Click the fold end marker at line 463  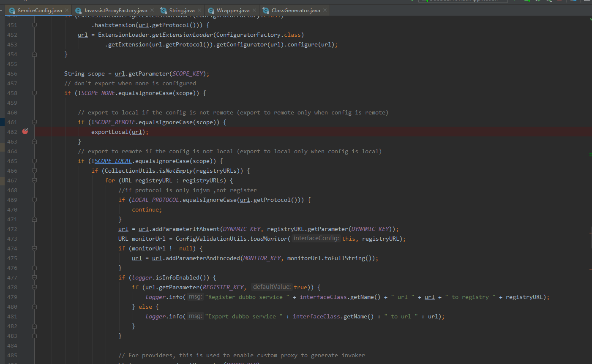point(34,141)
